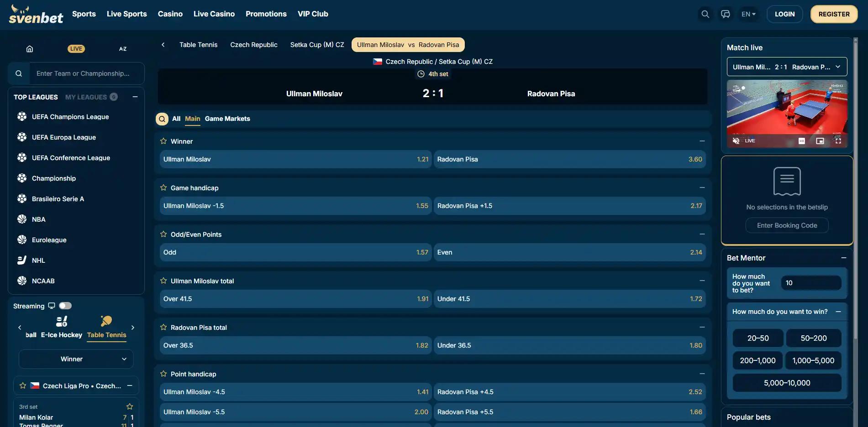
Task: Toggle the Streaming switch
Action: 65,306
